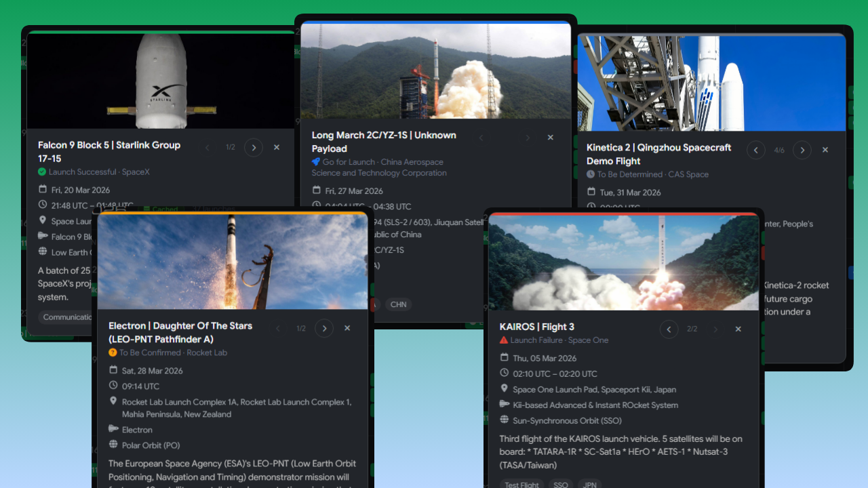868x488 pixels.
Task: Go to next image on Electron card
Action: [324, 328]
